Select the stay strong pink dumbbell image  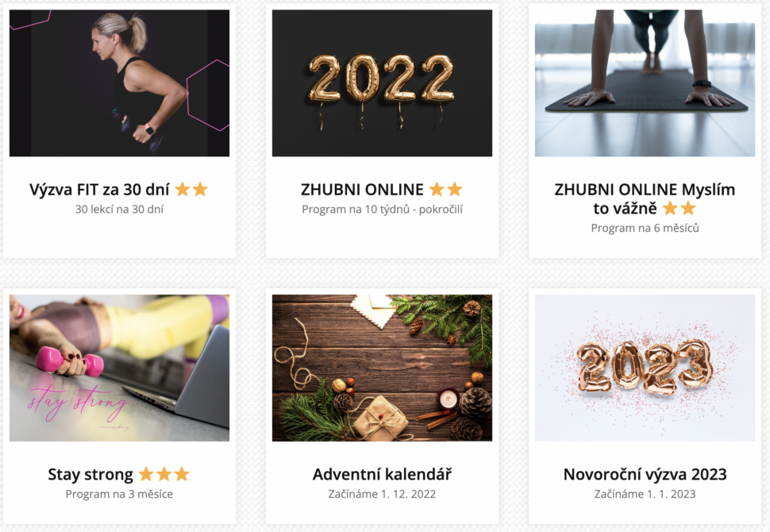(x=119, y=368)
